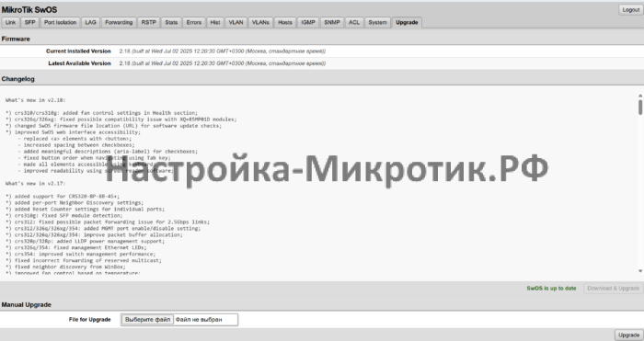Show the Stats tab

click(171, 23)
